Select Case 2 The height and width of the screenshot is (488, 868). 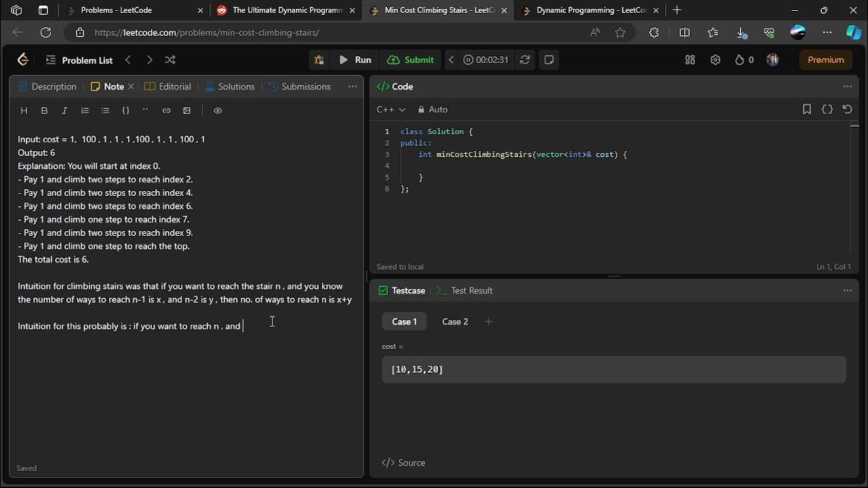coord(455,321)
